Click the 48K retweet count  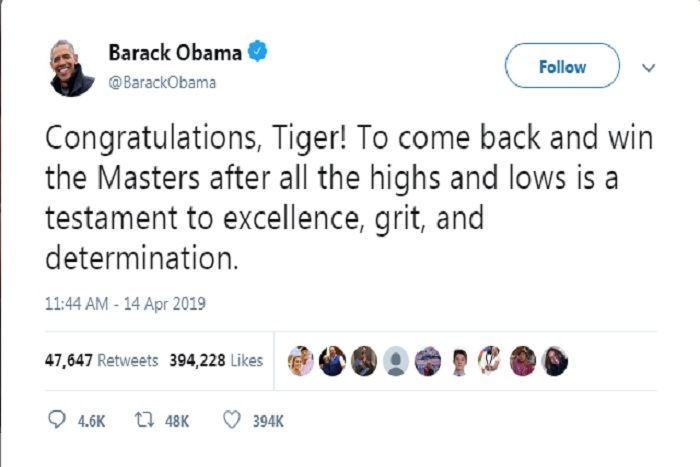point(177,421)
